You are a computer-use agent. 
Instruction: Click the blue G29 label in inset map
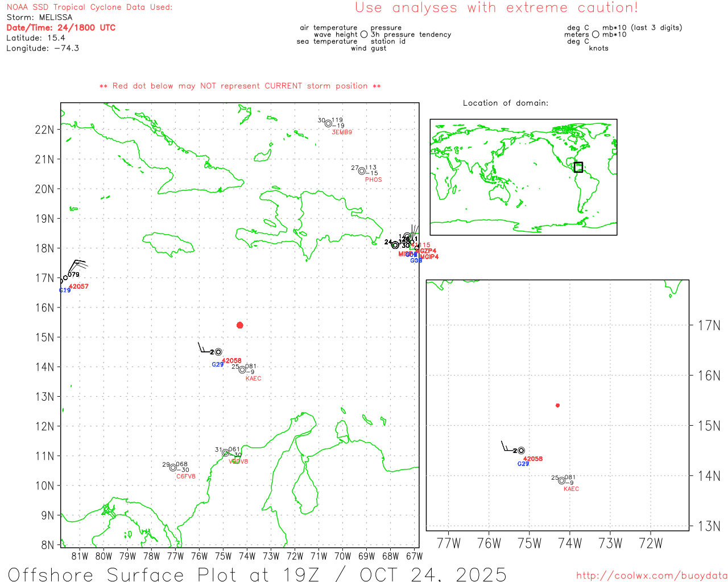point(523,464)
